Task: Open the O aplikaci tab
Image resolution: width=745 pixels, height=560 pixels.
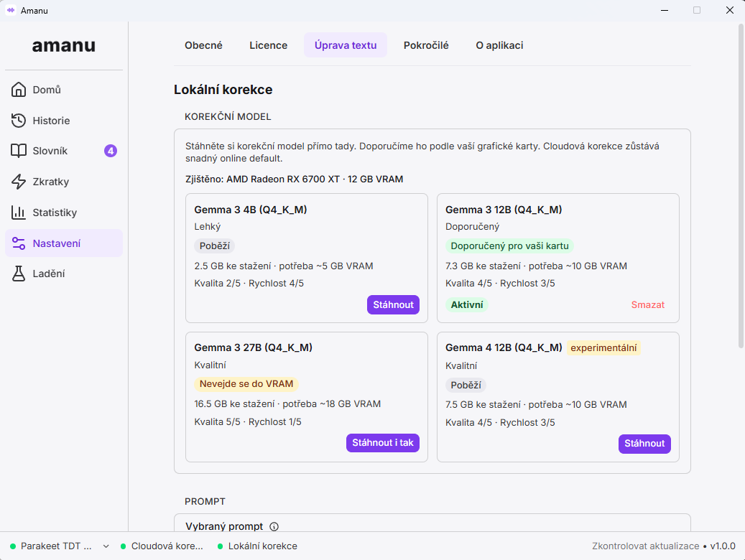Action: [499, 45]
